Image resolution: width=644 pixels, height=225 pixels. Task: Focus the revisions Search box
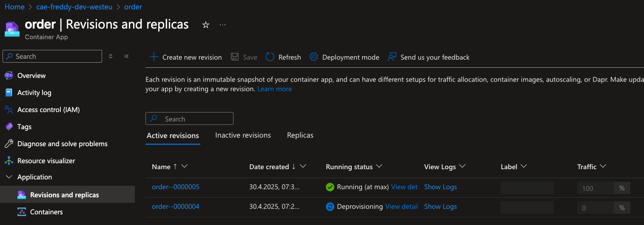click(189, 119)
